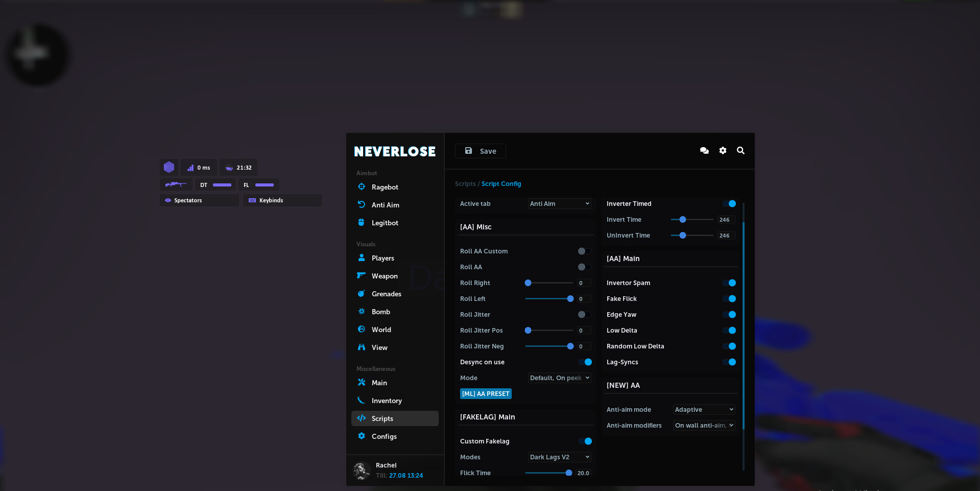
Task: Click the Inventory knife icon
Action: (x=362, y=400)
